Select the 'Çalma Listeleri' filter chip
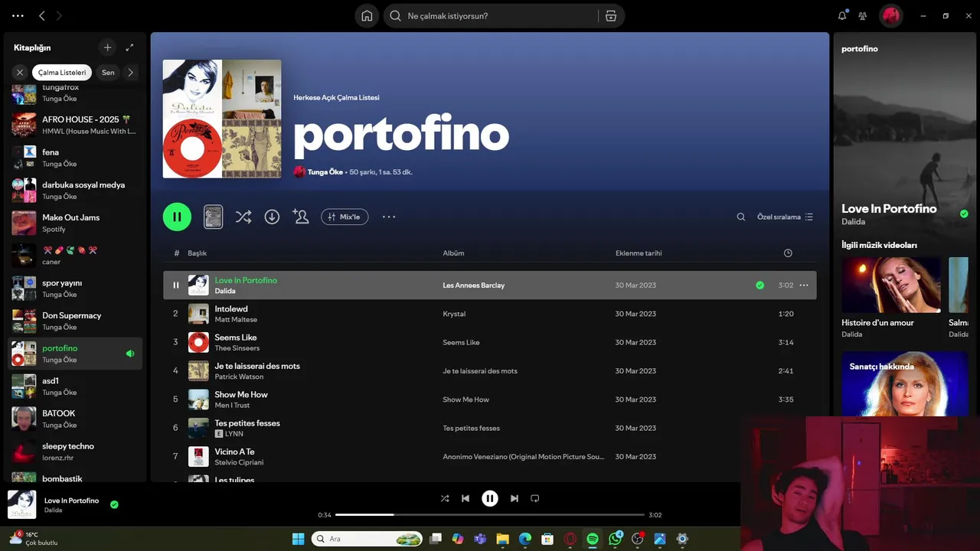This screenshot has width=980, height=551. pos(62,73)
